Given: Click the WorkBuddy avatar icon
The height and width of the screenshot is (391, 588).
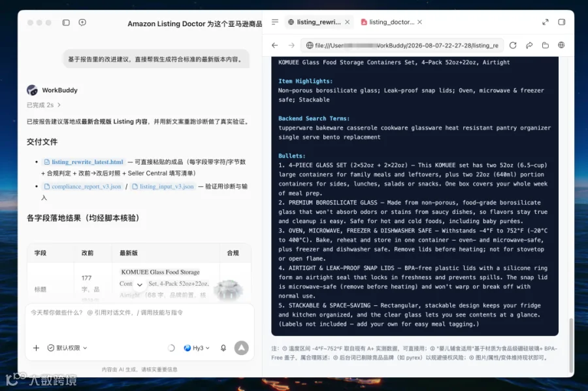Looking at the screenshot, I should coord(32,90).
